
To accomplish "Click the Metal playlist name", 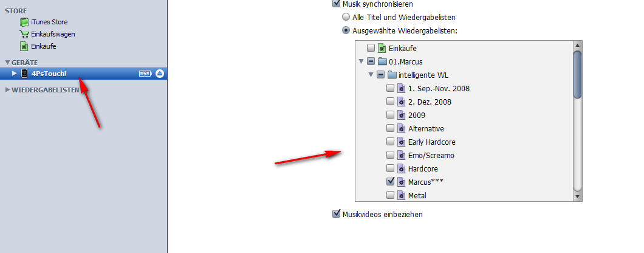I will [417, 195].
